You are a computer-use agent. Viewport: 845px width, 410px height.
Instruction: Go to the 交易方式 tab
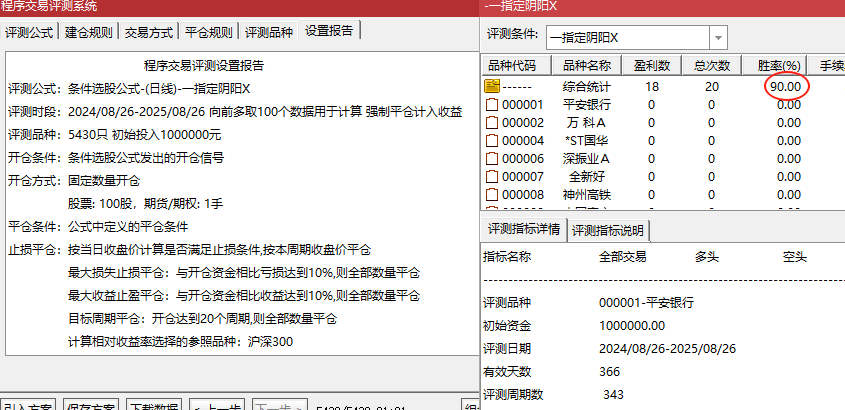(x=149, y=32)
